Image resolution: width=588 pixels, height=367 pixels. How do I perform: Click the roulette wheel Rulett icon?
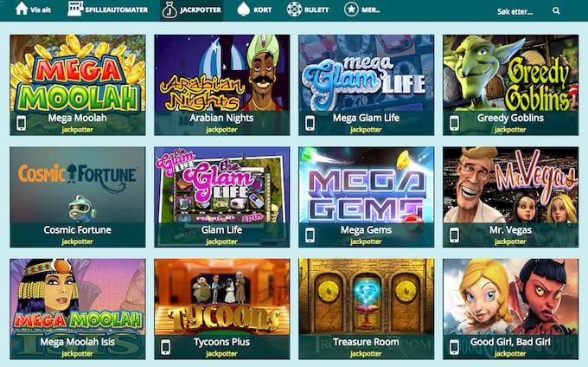pyautogui.click(x=294, y=10)
